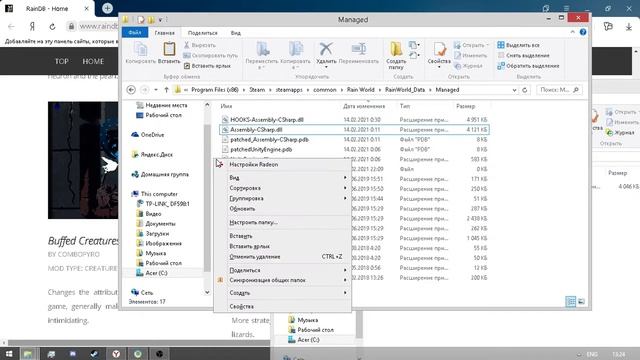The height and width of the screenshot is (360, 640).
Task: Click steamapps in the address breadcrumb
Action: (x=289, y=90)
